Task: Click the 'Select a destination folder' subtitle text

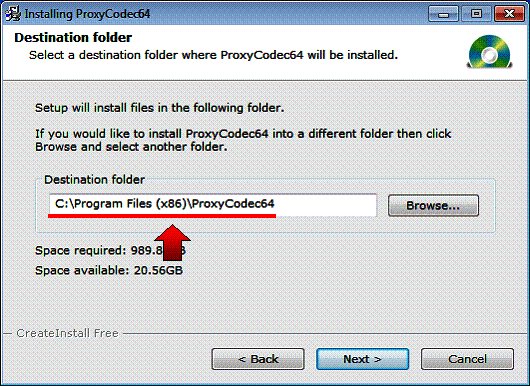Action: point(213,55)
